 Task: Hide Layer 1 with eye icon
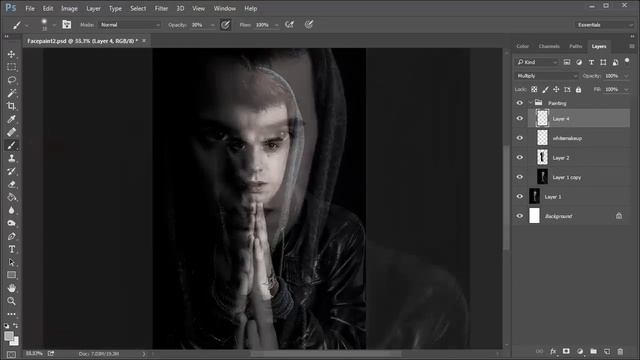(x=520, y=196)
